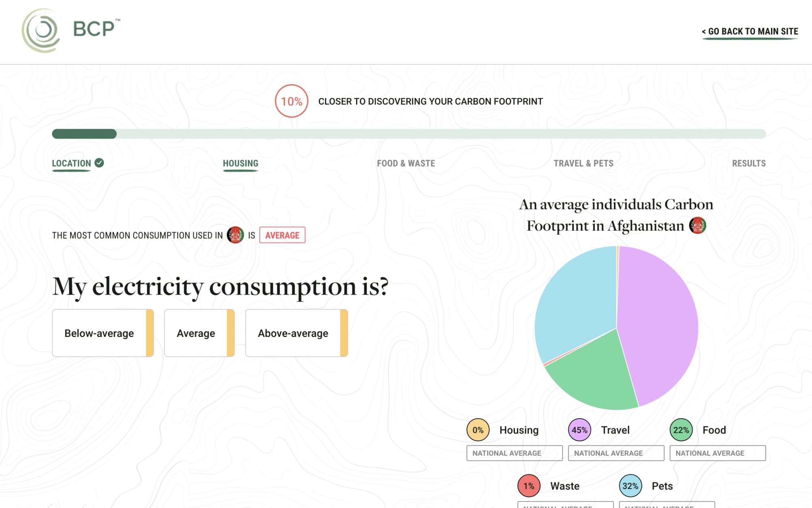The image size is (812, 508).
Task: Click the blue 32% Pets badge
Action: (630, 486)
